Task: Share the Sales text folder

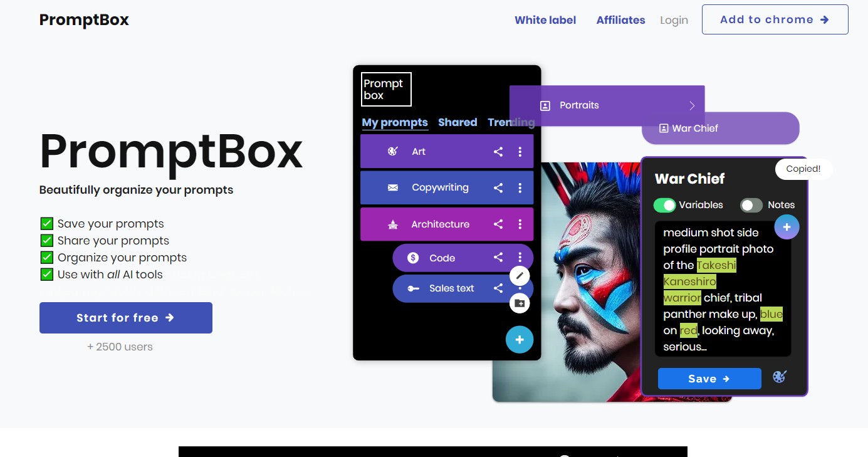Action: 498,288
